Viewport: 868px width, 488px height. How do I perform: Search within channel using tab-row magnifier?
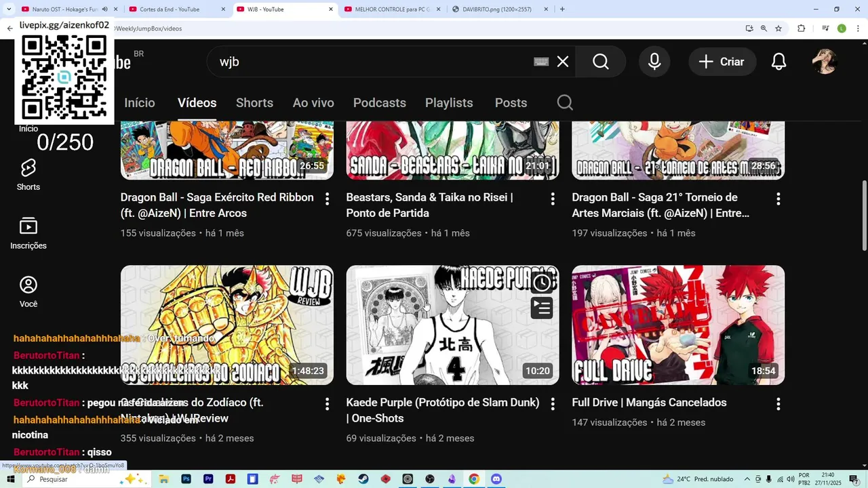point(565,103)
